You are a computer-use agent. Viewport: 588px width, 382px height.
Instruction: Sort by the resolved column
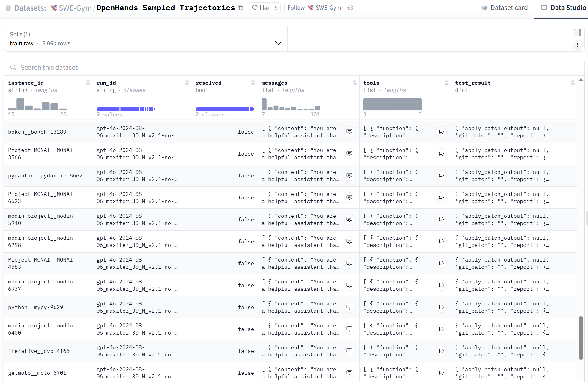point(253,83)
